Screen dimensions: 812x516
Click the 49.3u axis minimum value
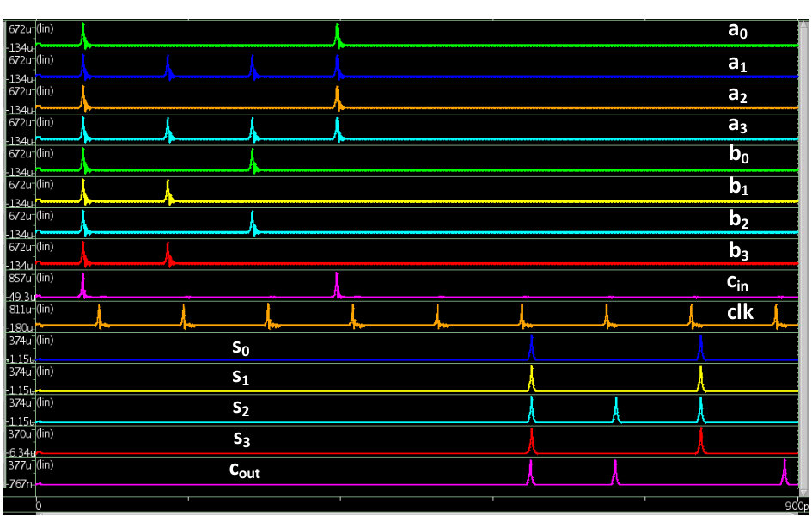point(21,298)
